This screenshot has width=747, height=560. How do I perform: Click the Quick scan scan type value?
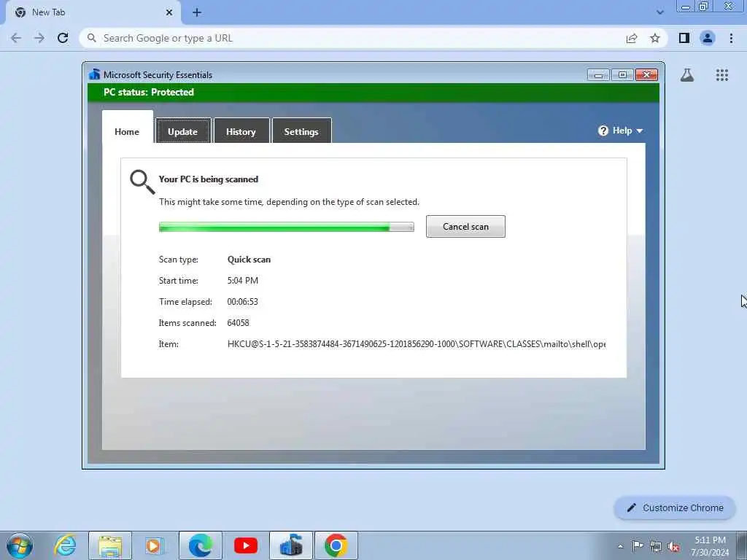pyautogui.click(x=249, y=260)
